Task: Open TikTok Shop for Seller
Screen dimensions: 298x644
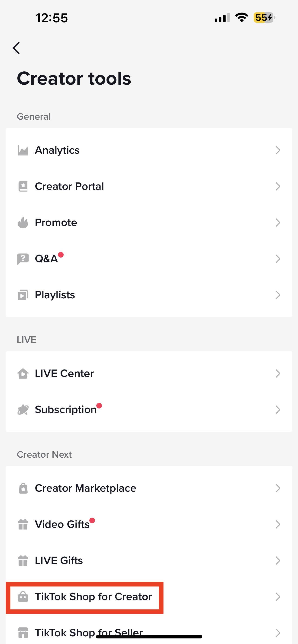Action: (89, 632)
